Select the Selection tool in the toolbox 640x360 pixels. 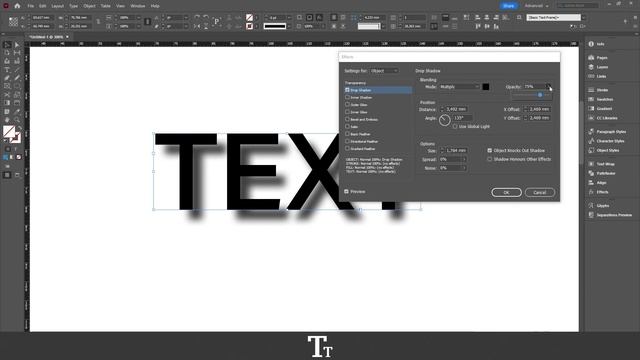(7, 45)
